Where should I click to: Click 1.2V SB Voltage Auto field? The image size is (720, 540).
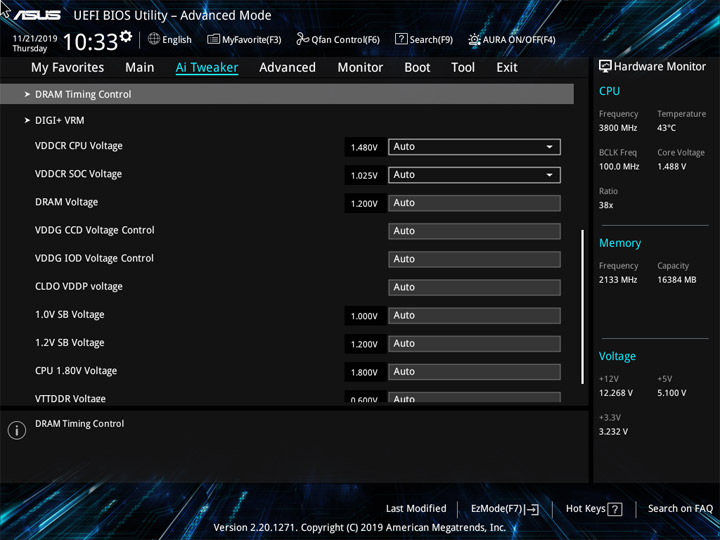click(474, 343)
